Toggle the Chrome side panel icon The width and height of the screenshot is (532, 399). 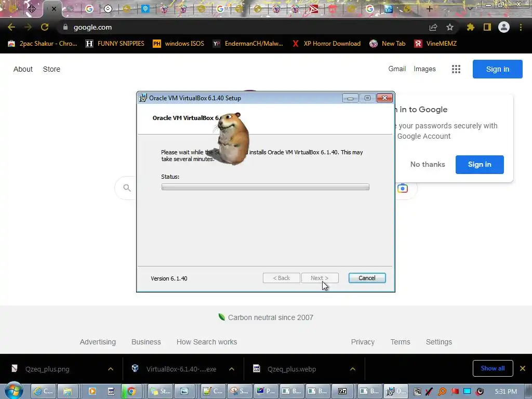click(487, 27)
